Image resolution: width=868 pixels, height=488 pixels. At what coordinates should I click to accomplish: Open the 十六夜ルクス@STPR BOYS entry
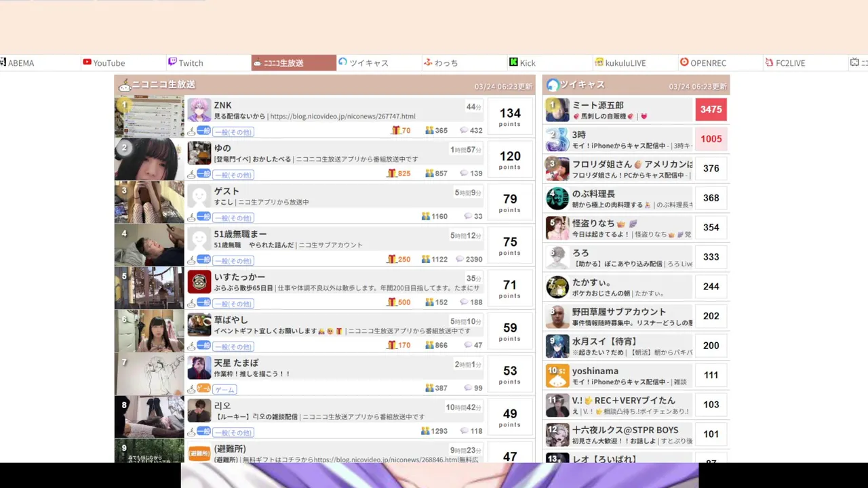[x=632, y=434]
